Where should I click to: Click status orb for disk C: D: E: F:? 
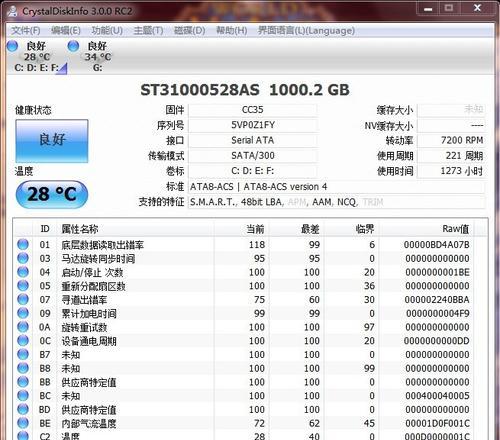click(12, 46)
